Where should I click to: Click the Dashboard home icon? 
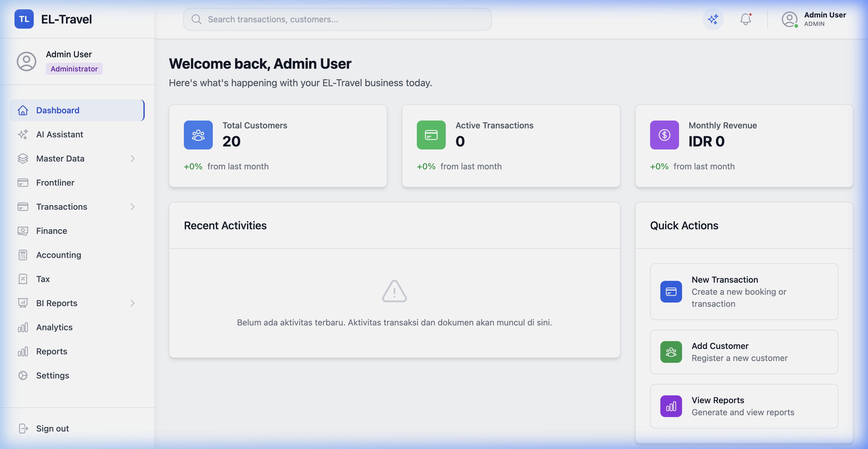[23, 111]
